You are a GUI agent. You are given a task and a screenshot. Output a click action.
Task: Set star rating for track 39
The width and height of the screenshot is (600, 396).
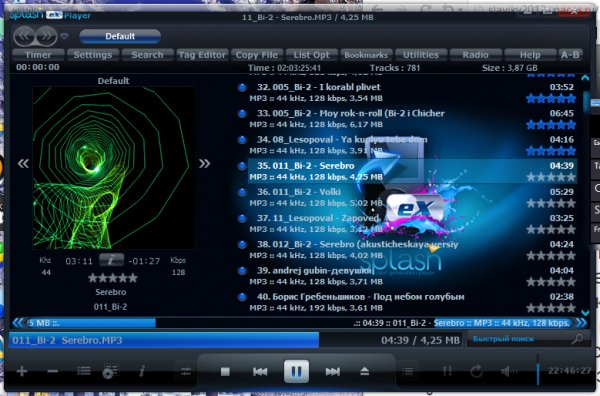pyautogui.click(x=551, y=282)
